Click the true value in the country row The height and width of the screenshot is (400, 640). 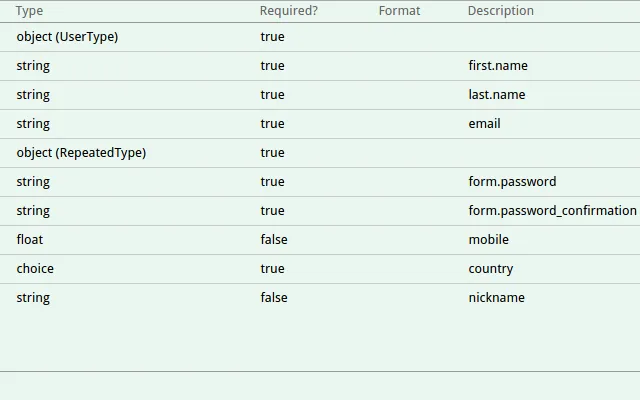coord(272,269)
